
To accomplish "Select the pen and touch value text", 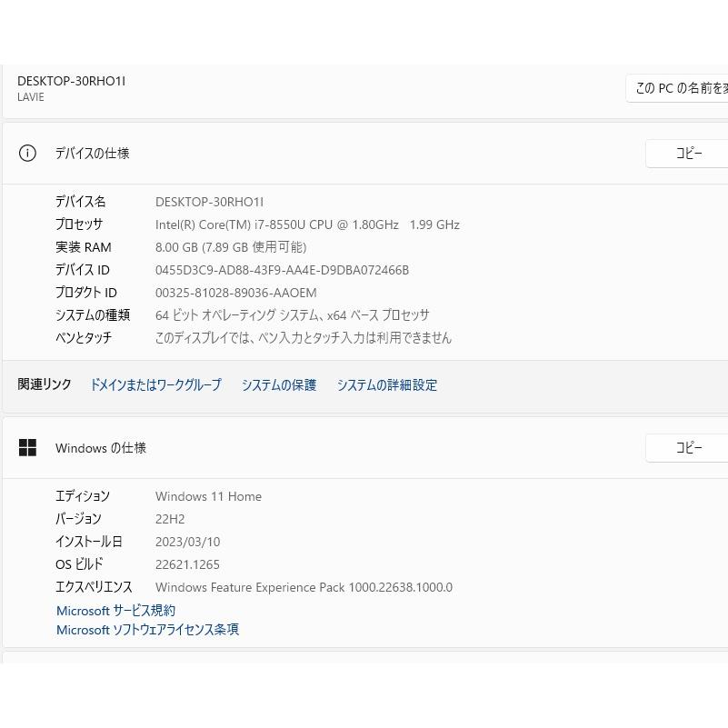I will click(304, 337).
